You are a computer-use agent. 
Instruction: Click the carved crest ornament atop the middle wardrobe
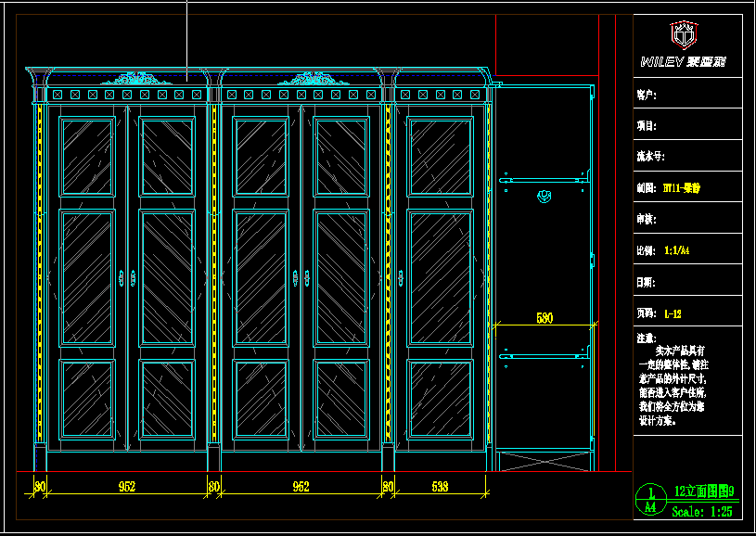click(301, 79)
